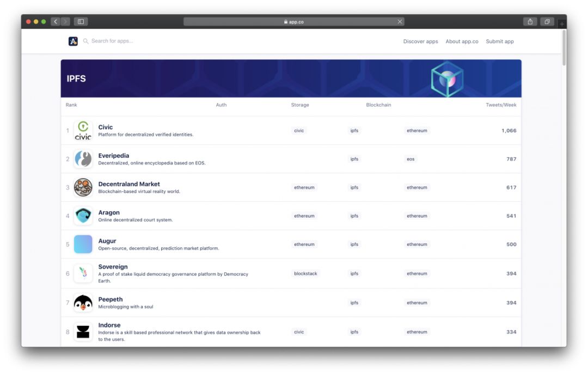588x375 pixels.
Task: Open the Safari share button
Action: point(530,21)
